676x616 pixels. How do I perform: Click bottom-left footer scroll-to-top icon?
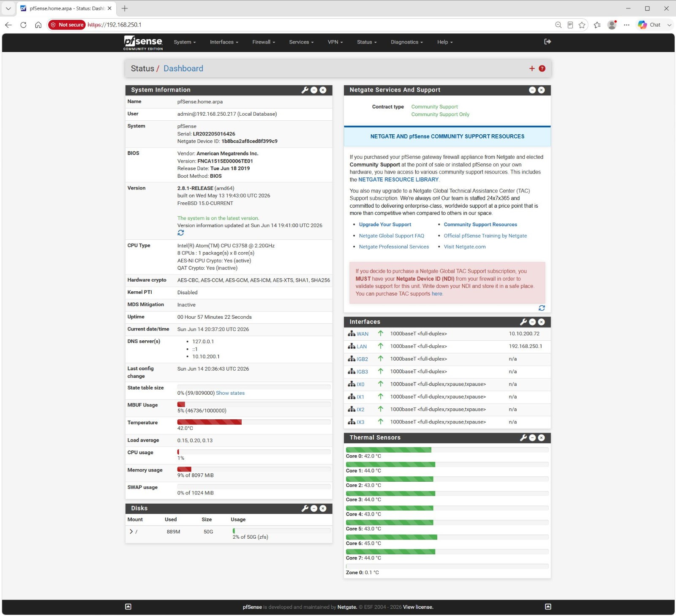pyautogui.click(x=128, y=607)
